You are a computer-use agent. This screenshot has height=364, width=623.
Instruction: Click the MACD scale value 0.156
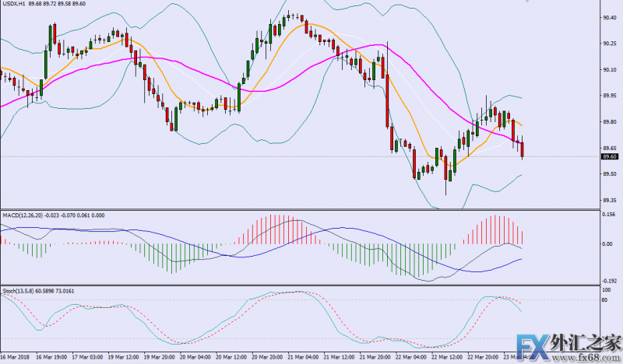click(x=610, y=215)
